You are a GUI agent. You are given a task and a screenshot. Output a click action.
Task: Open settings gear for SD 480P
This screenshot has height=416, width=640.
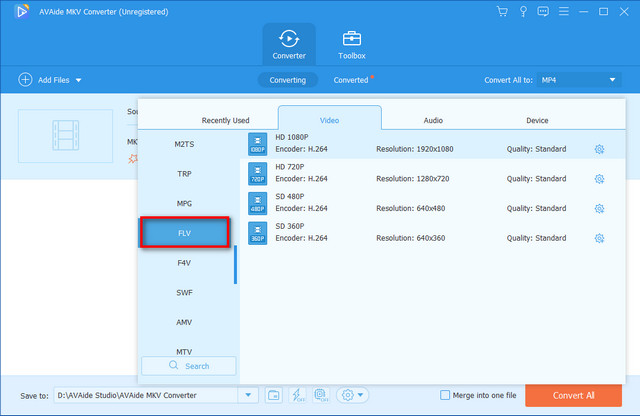click(x=599, y=209)
